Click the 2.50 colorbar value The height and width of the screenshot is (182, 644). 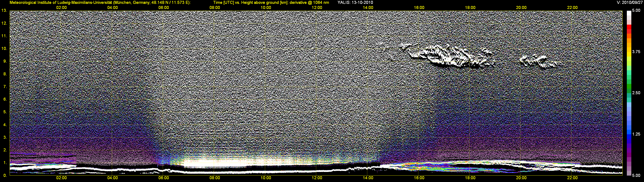tap(636, 93)
